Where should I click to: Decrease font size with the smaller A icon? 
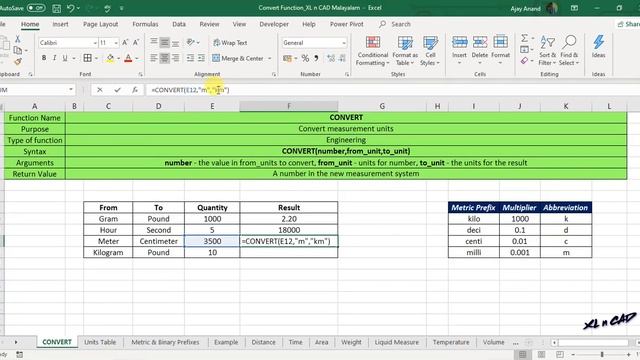[x=136, y=42]
